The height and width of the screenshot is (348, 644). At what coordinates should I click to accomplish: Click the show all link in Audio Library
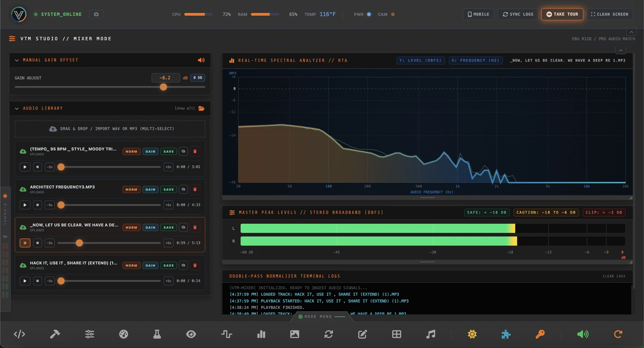(185, 108)
